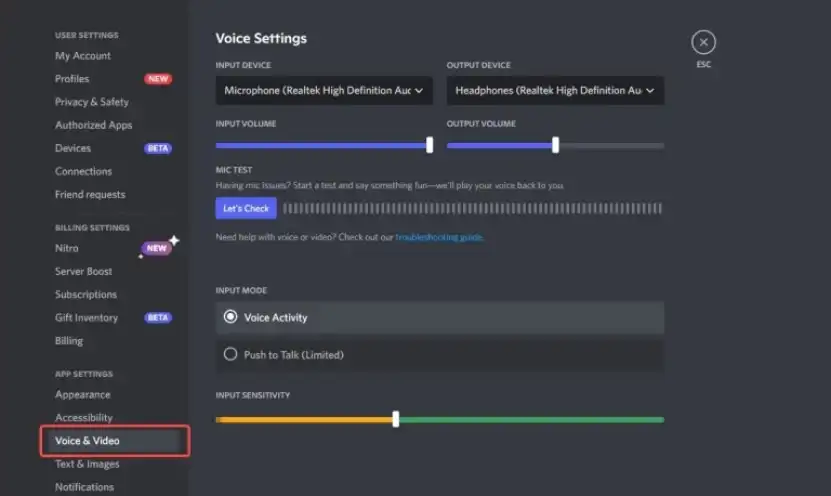This screenshot has height=496, width=831.
Task: Open Gift Inventory
Action: tap(86, 318)
